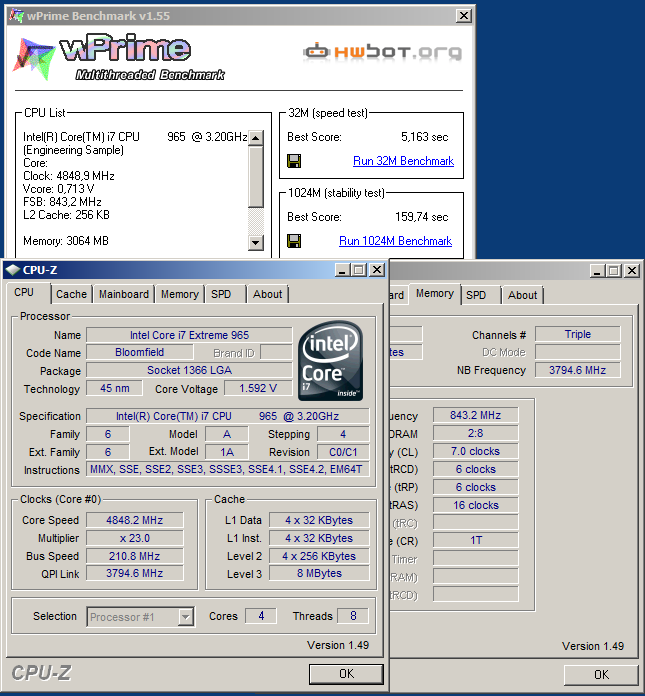
Task: Run the 32M Benchmark
Action: click(403, 161)
